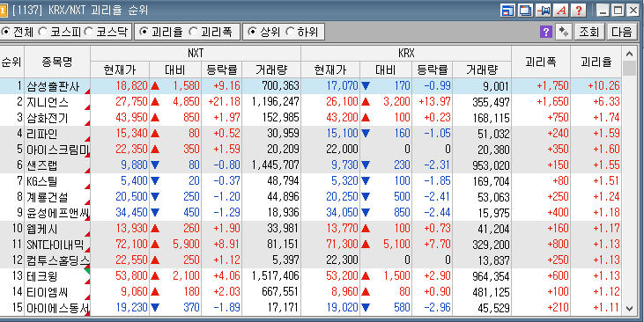Viewport: 644px width, 322px height.
Task: Choose the 괴리폭 radio option
Action: pos(193,32)
